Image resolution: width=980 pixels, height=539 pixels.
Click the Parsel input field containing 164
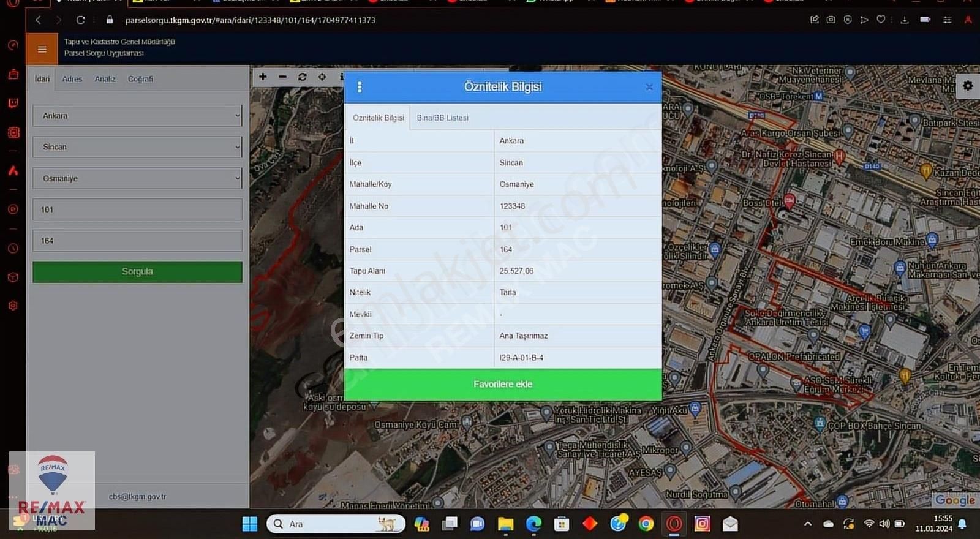137,241
